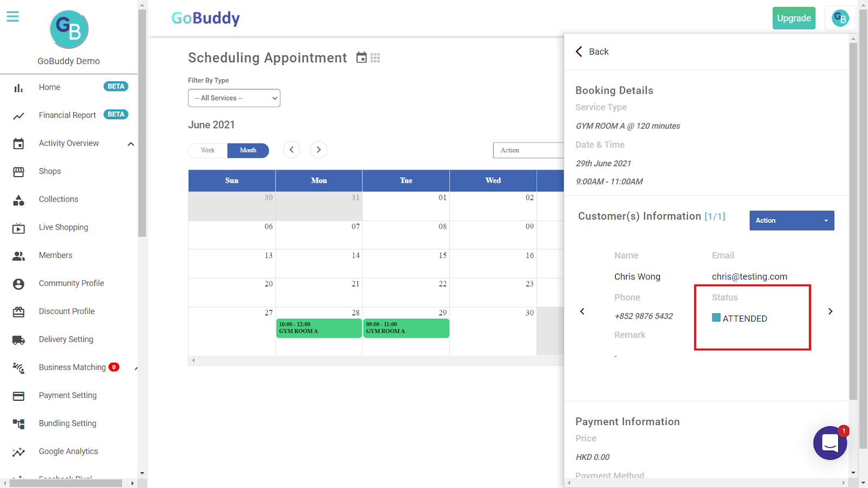Open Filter By Type All Services dropdown

point(234,98)
